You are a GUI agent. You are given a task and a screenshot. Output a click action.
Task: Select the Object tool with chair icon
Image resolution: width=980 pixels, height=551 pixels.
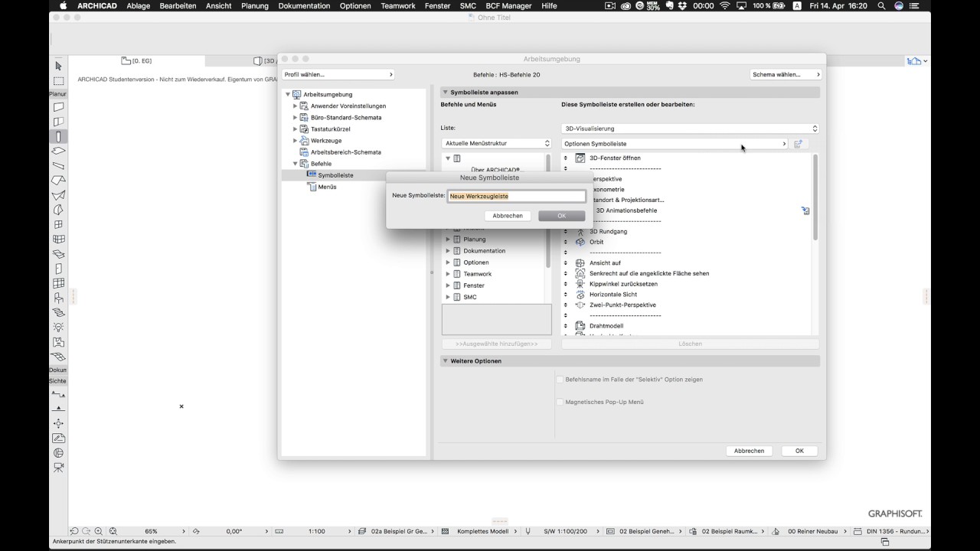coord(59,298)
